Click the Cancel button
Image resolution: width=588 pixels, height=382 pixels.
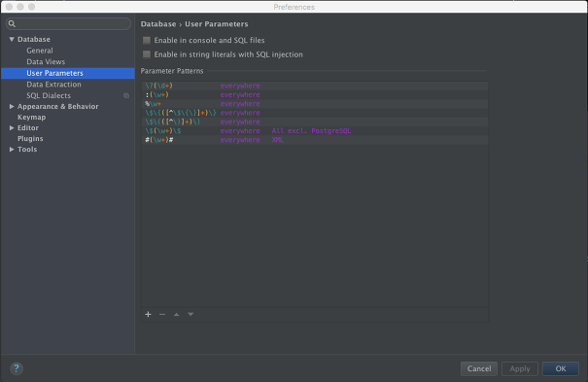click(479, 368)
